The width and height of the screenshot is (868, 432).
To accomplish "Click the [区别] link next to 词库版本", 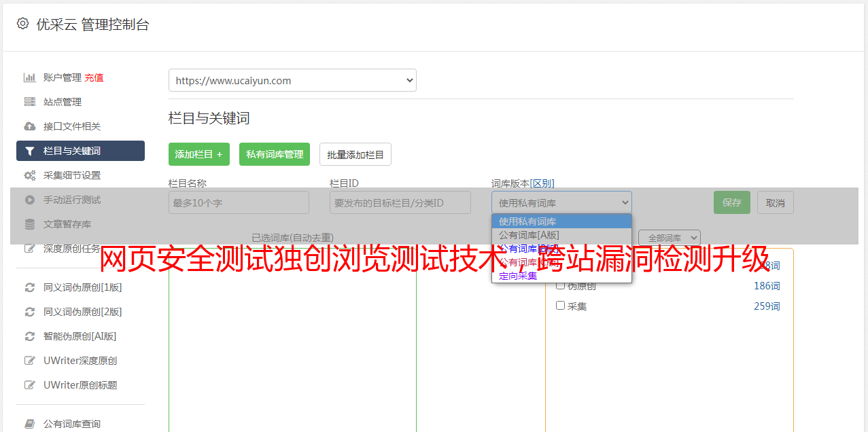I will [x=542, y=183].
